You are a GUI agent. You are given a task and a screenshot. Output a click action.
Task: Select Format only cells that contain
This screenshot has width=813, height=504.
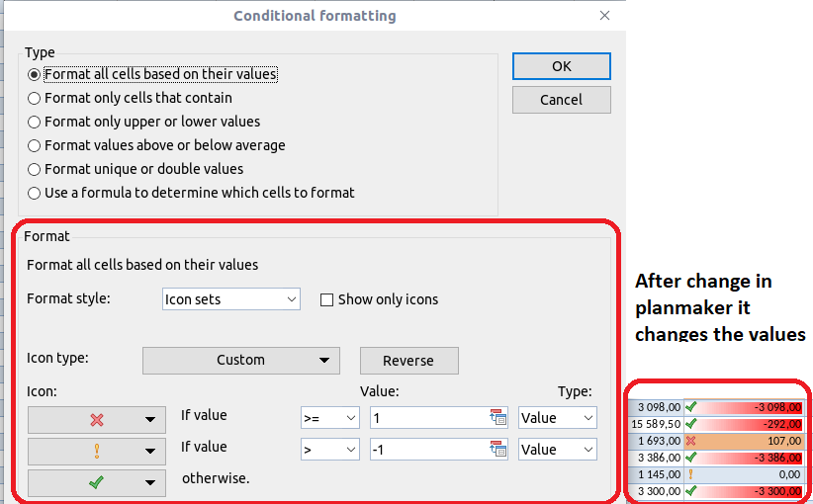(36, 98)
